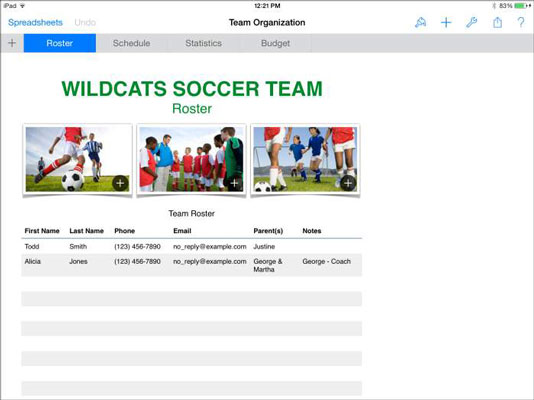Select the George - Coach notes cell

coord(330,265)
